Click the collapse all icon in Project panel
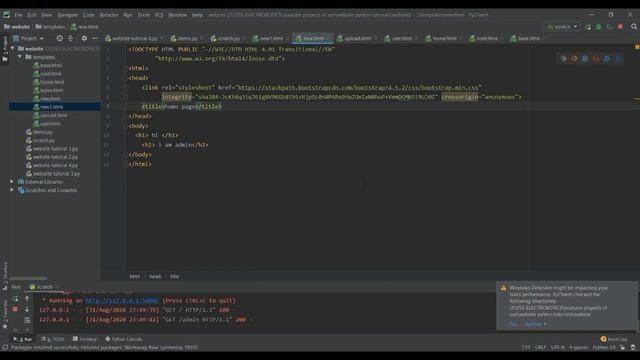This screenshot has height=360, width=640. tap(71, 38)
